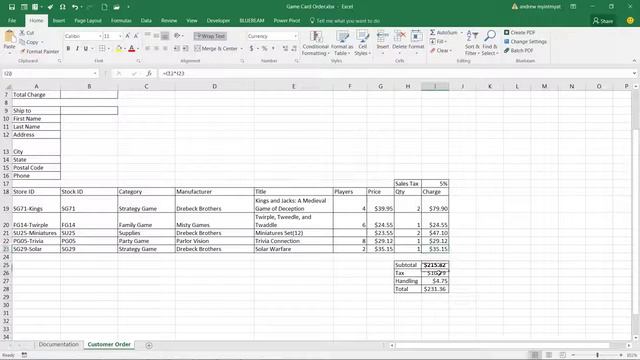Switch to the Documentation sheet tab
This screenshot has height=360, width=640.
(x=58, y=344)
